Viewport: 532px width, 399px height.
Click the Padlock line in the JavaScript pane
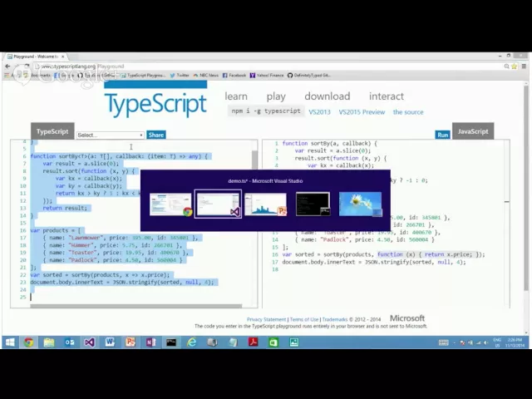(x=365, y=239)
